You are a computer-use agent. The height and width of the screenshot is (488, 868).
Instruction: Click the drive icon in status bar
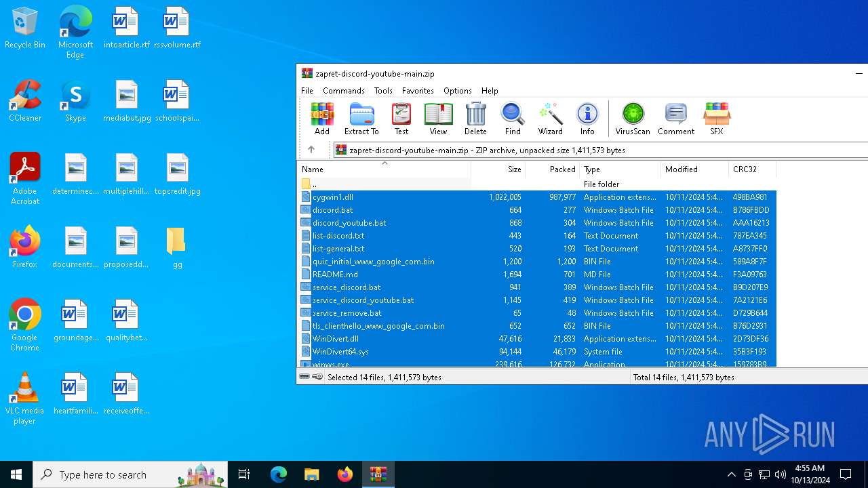[304, 377]
